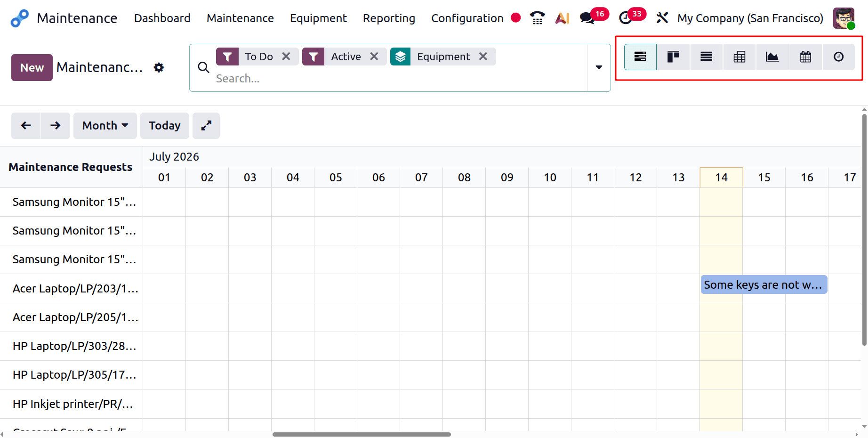The image size is (868, 438).
Task: Open the Configuration menu
Action: 467,18
